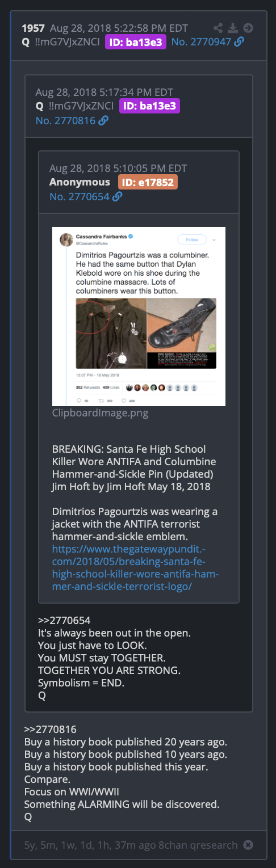This screenshot has height=868, width=276.
Task: Click chain link icon beside No. 2770816
Action: click(x=103, y=120)
